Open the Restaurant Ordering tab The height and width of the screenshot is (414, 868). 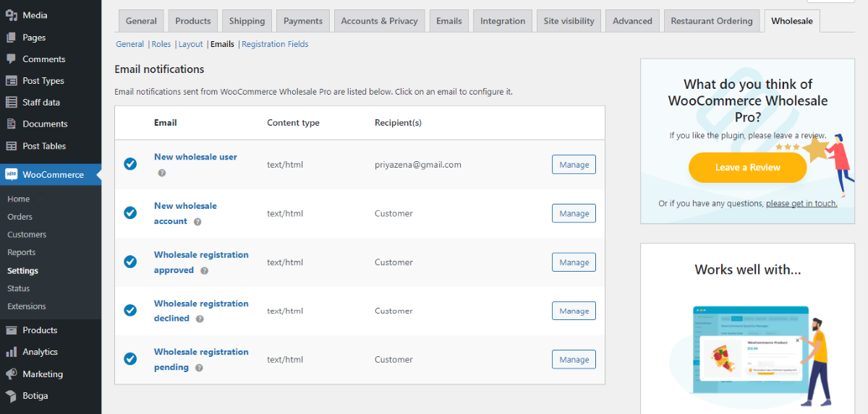point(712,21)
